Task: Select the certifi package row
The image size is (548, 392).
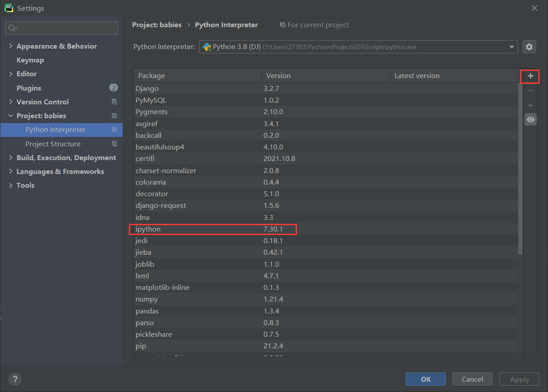Action: [326, 159]
